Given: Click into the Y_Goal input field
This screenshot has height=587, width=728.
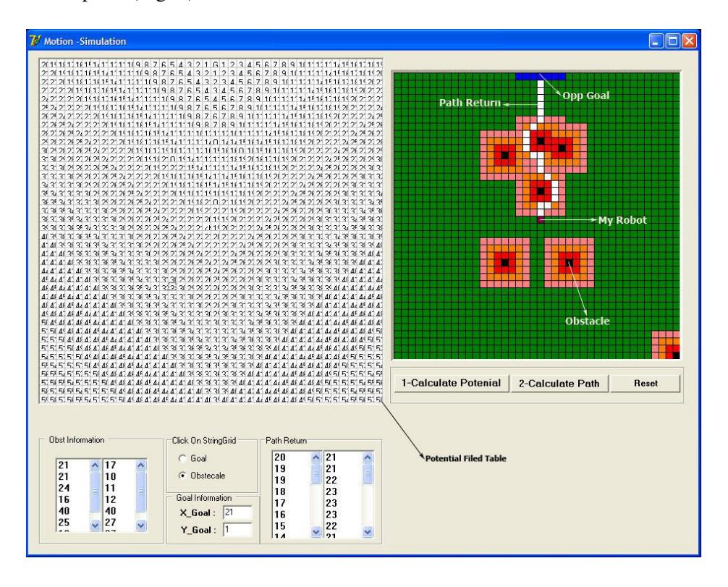Looking at the screenshot, I should (237, 529).
